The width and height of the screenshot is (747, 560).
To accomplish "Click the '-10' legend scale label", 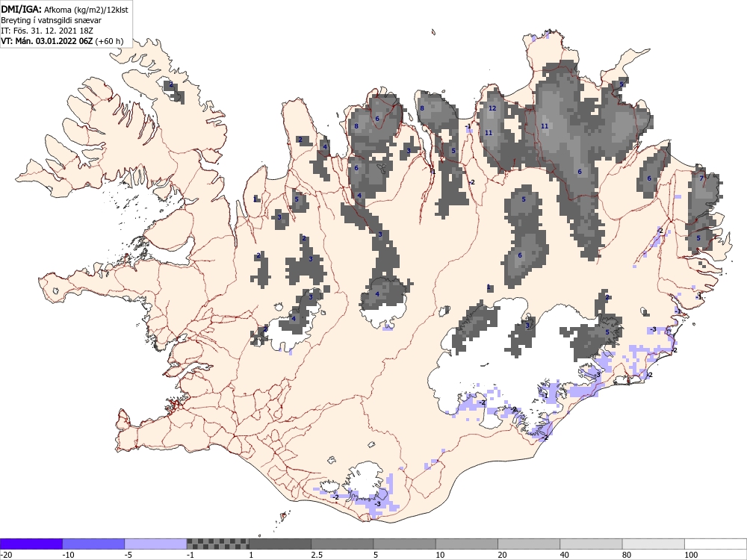I will [x=68, y=555].
